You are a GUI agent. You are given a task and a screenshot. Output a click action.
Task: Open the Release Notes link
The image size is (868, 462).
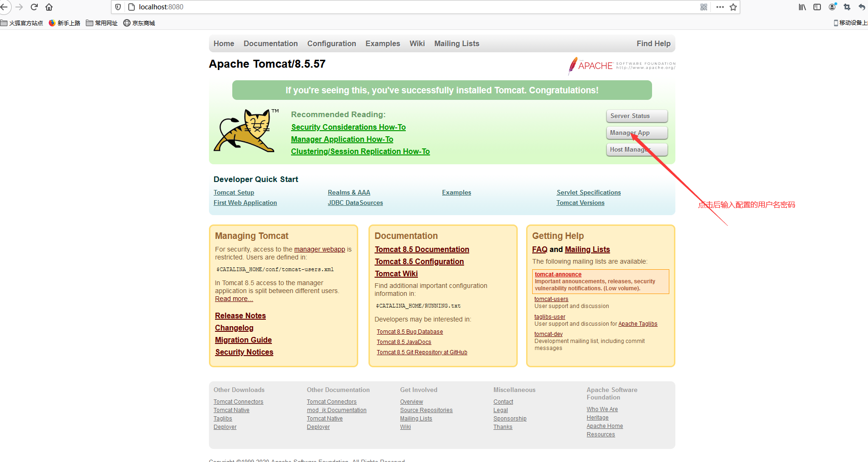point(240,315)
